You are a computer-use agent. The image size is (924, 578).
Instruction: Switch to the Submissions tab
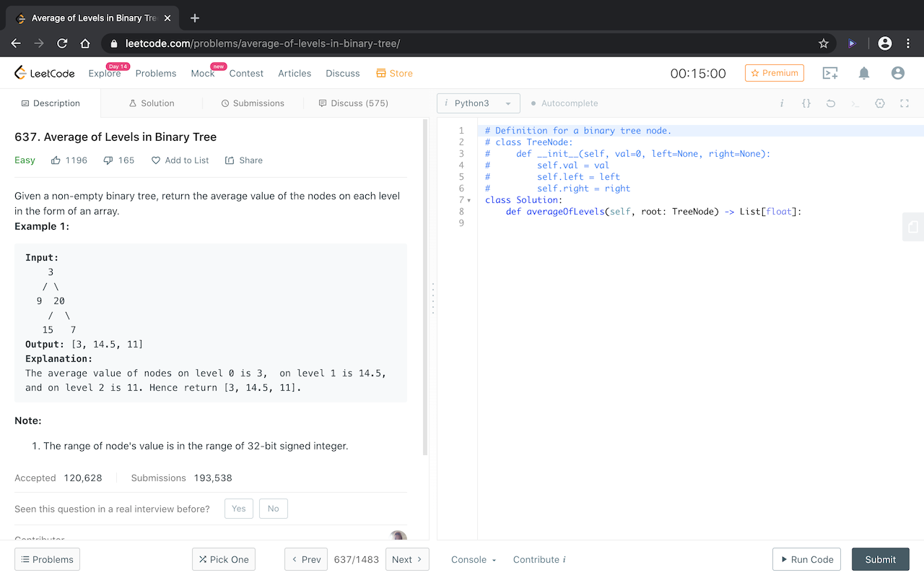coord(253,103)
